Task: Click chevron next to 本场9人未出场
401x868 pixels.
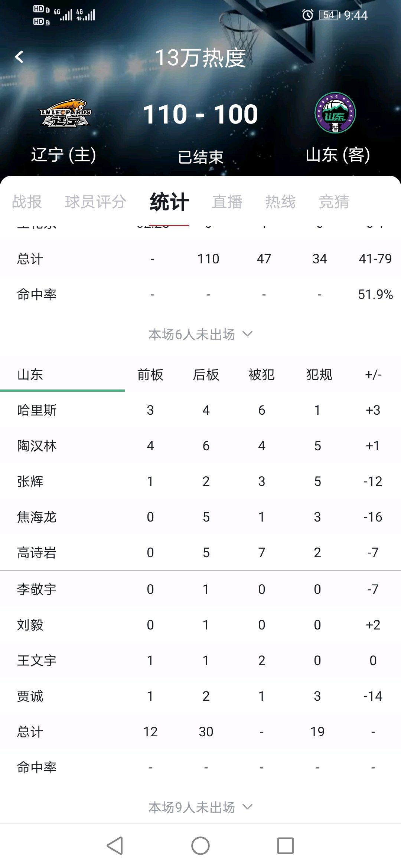Action: (247, 807)
